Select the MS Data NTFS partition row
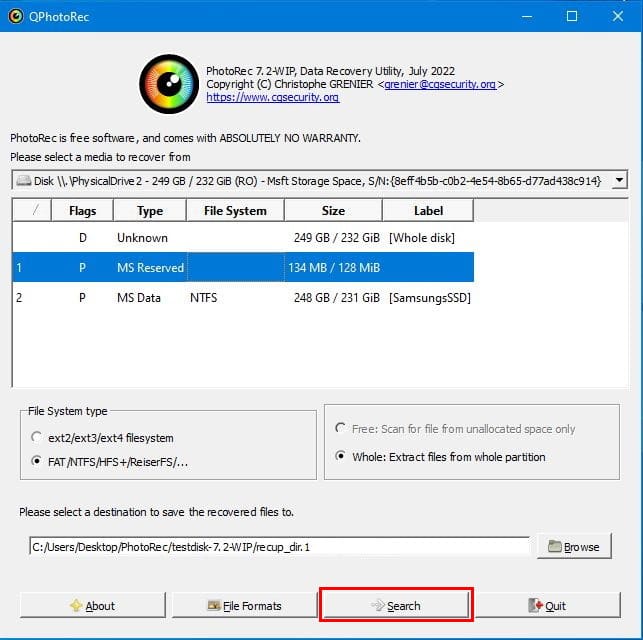Viewport: 643px width, 640px height. click(x=243, y=298)
